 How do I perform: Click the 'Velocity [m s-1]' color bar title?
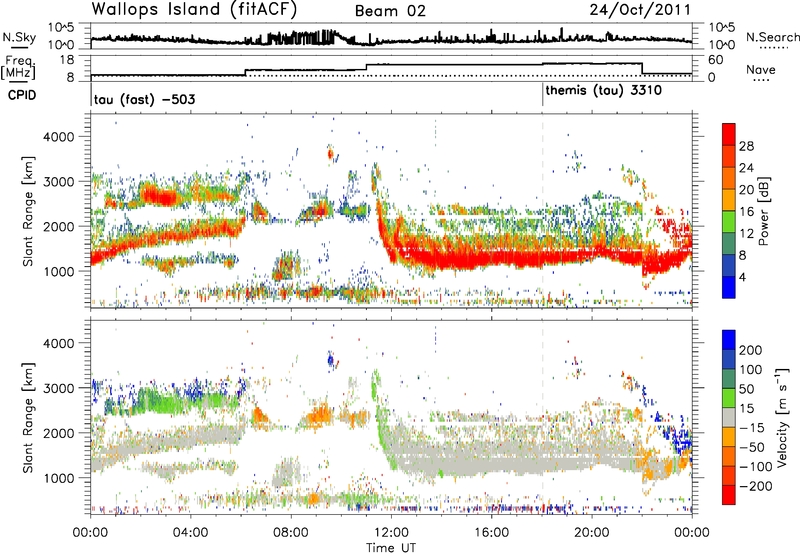click(x=782, y=417)
